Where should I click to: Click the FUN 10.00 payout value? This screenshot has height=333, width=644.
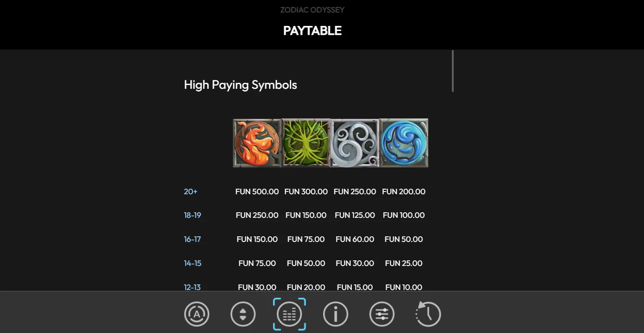(404, 287)
